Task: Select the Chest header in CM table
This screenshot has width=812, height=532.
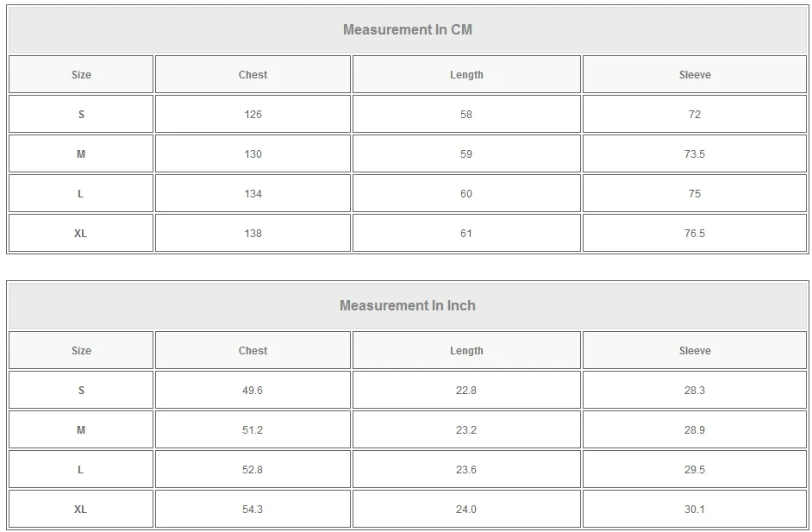Action: point(253,75)
